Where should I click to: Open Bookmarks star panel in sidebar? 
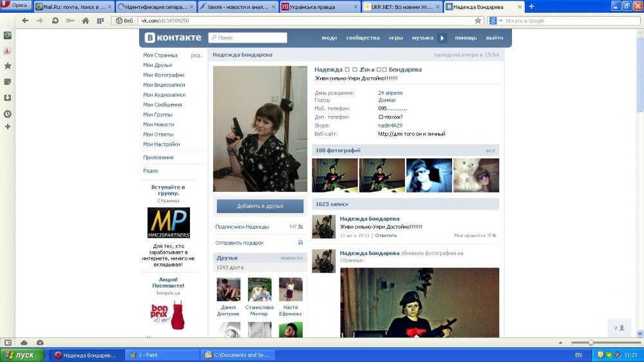pos(7,66)
